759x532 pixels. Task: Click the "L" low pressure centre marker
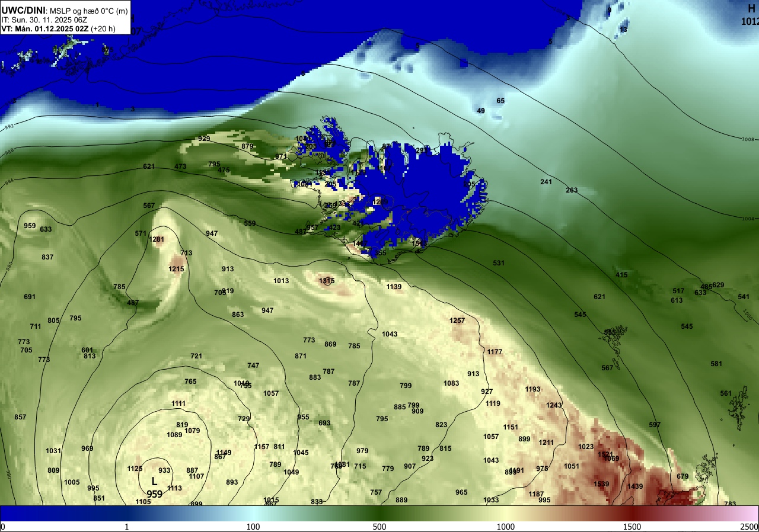click(154, 482)
